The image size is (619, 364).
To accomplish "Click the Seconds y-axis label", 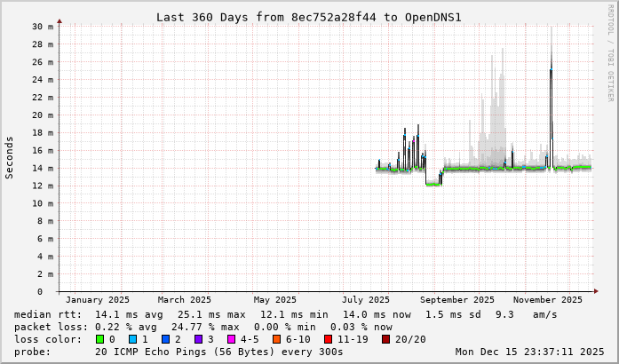I will (10, 158).
